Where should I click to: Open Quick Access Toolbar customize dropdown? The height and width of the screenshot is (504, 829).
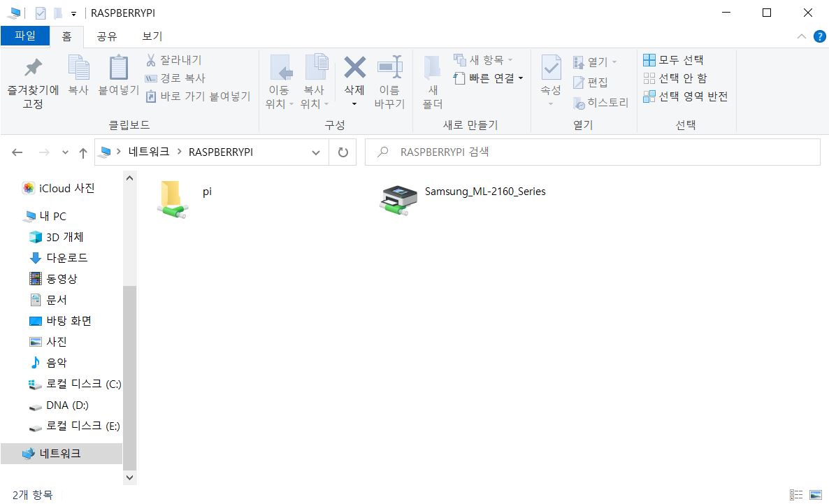pos(73,14)
